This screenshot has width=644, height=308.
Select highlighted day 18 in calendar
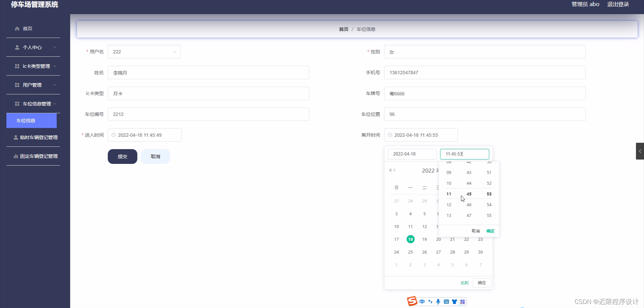click(x=410, y=239)
